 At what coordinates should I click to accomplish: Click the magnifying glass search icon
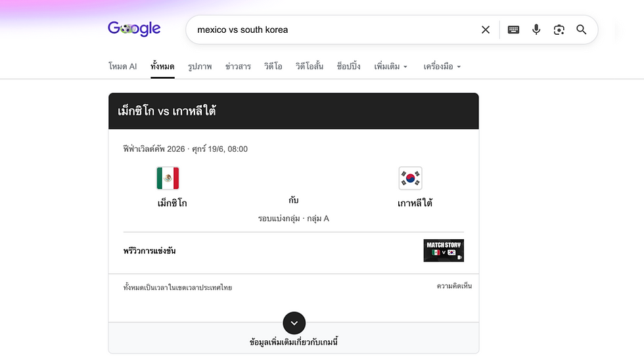click(581, 30)
